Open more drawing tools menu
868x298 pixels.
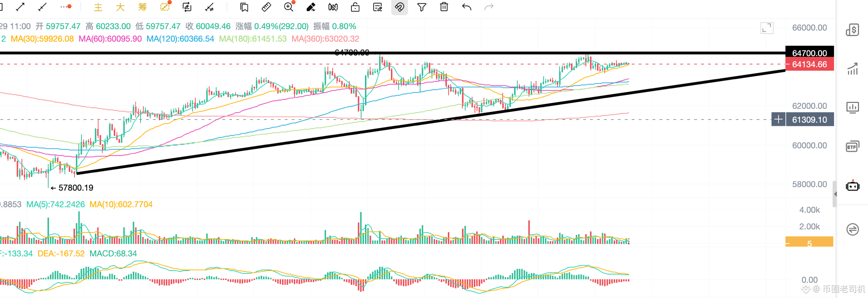click(x=66, y=7)
